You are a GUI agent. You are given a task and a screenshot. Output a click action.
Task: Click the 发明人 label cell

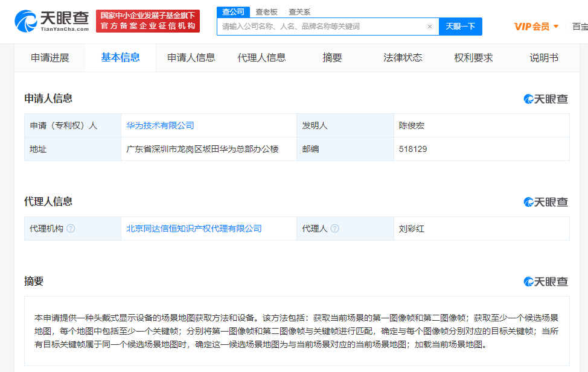(x=345, y=125)
